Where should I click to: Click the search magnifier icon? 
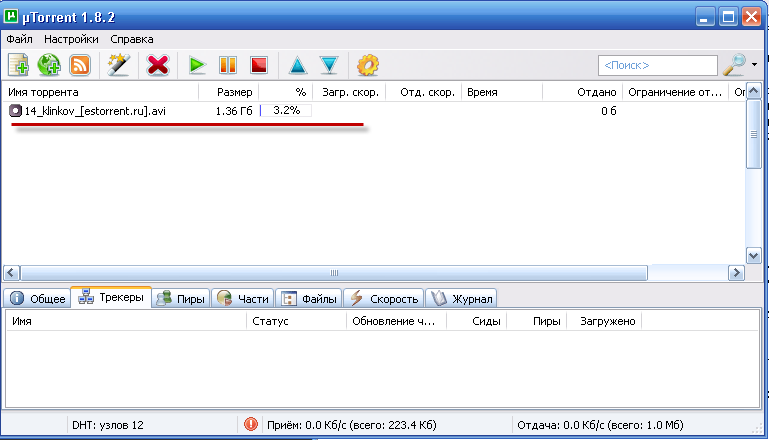click(734, 65)
